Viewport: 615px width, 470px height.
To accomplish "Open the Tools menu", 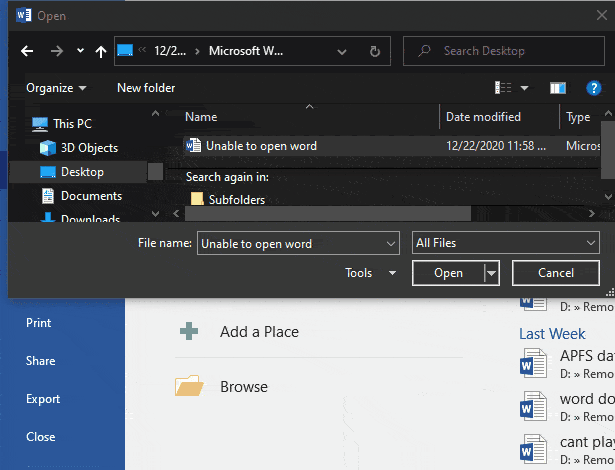I will point(370,273).
